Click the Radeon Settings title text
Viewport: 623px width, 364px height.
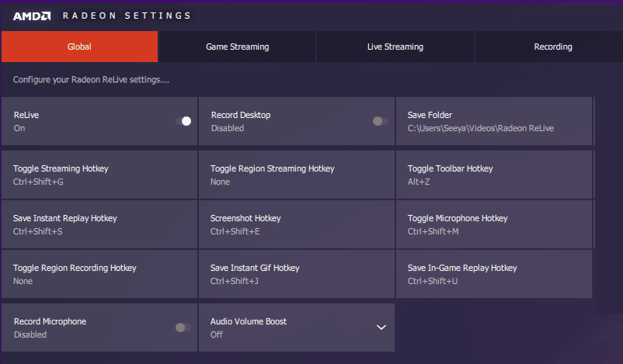[x=127, y=16]
